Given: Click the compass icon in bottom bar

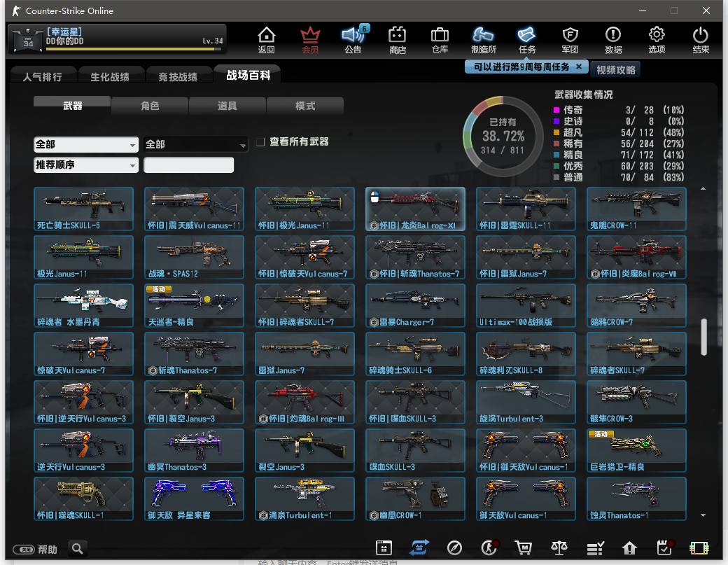Looking at the screenshot, I should pyautogui.click(x=454, y=548).
